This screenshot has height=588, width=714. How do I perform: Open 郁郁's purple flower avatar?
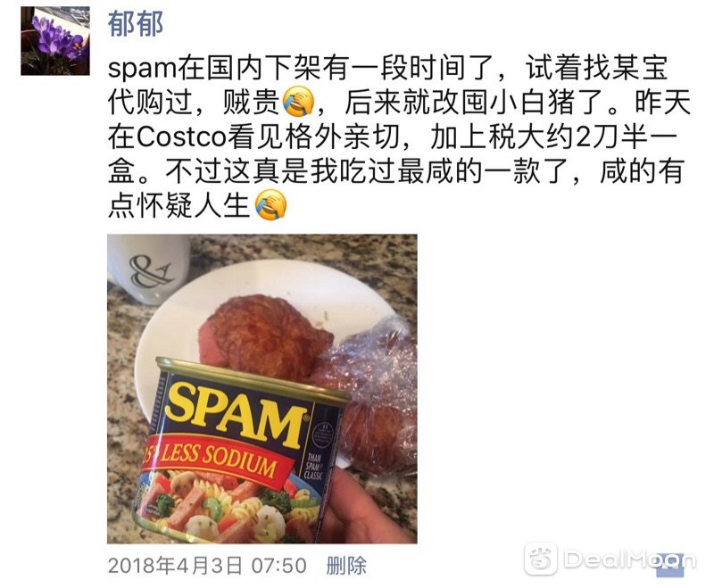[55, 41]
